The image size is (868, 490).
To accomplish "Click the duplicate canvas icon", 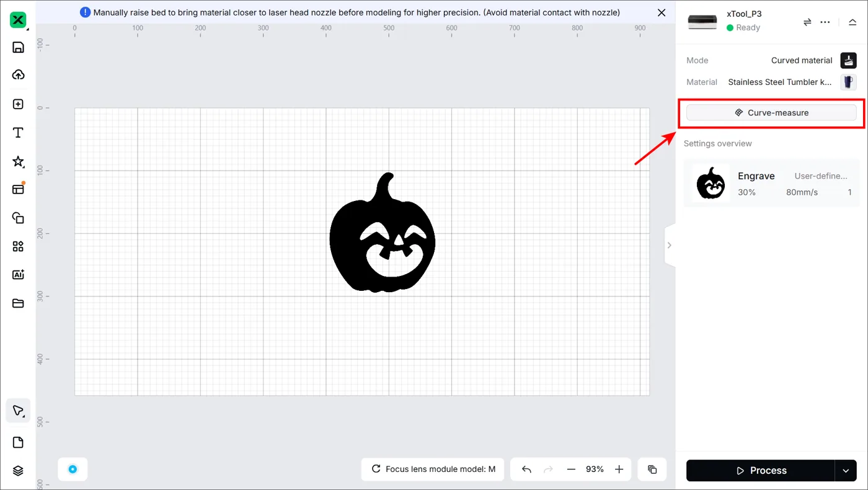I will point(652,470).
